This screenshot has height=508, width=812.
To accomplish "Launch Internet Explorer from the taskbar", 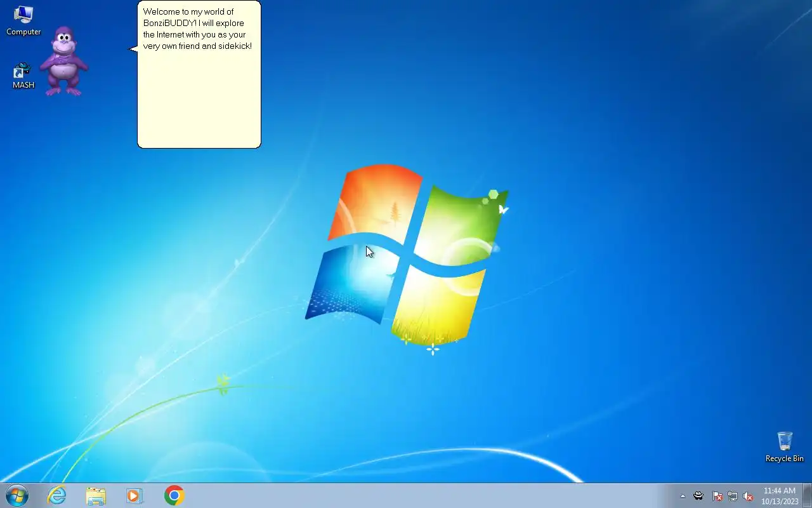I will click(57, 495).
